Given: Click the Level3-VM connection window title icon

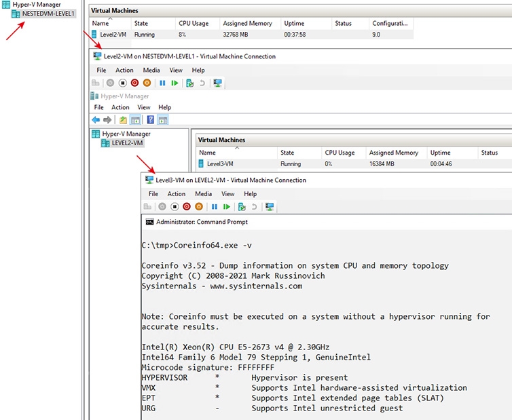Looking at the screenshot, I should 149,180.
